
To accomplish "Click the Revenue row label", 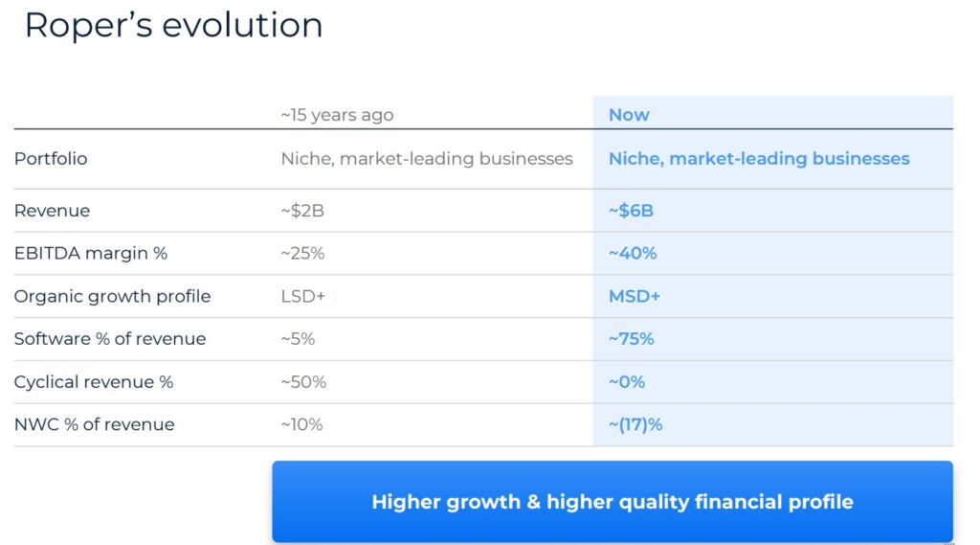I will pos(52,211).
